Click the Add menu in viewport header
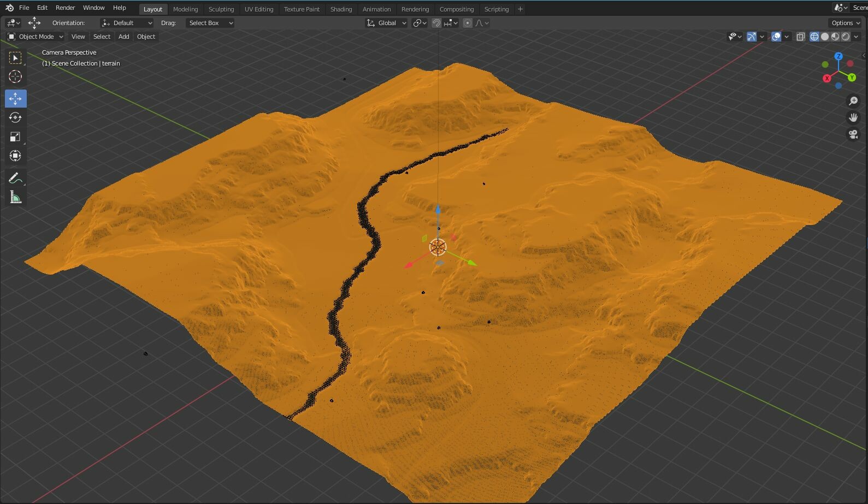Viewport: 868px width, 504px height. tap(124, 37)
